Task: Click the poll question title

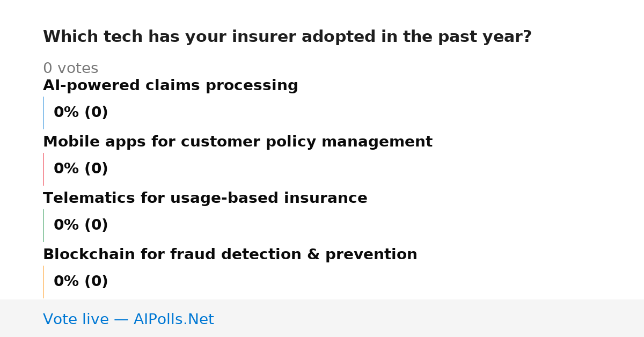Action: 287,37
